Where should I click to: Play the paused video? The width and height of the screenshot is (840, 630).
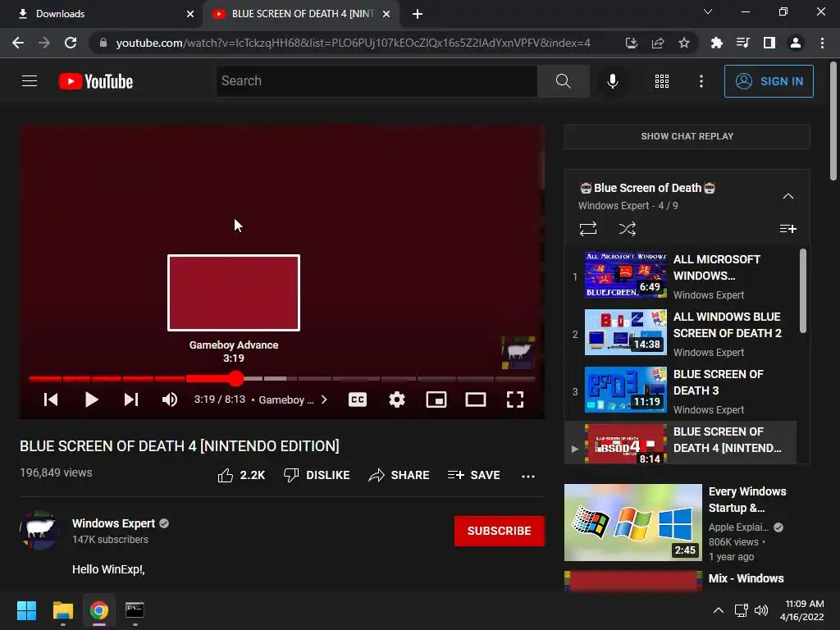pos(92,399)
